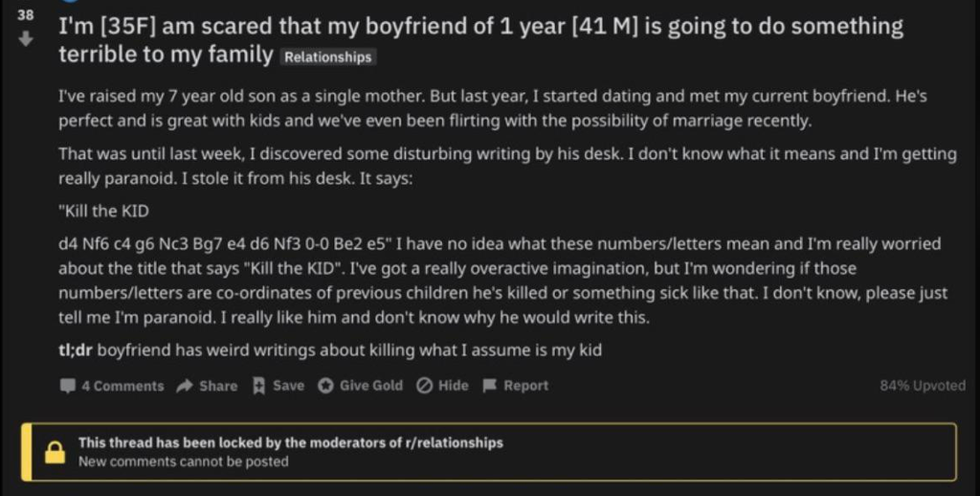Select the Give Gold label
980x496 pixels.
[x=371, y=386]
